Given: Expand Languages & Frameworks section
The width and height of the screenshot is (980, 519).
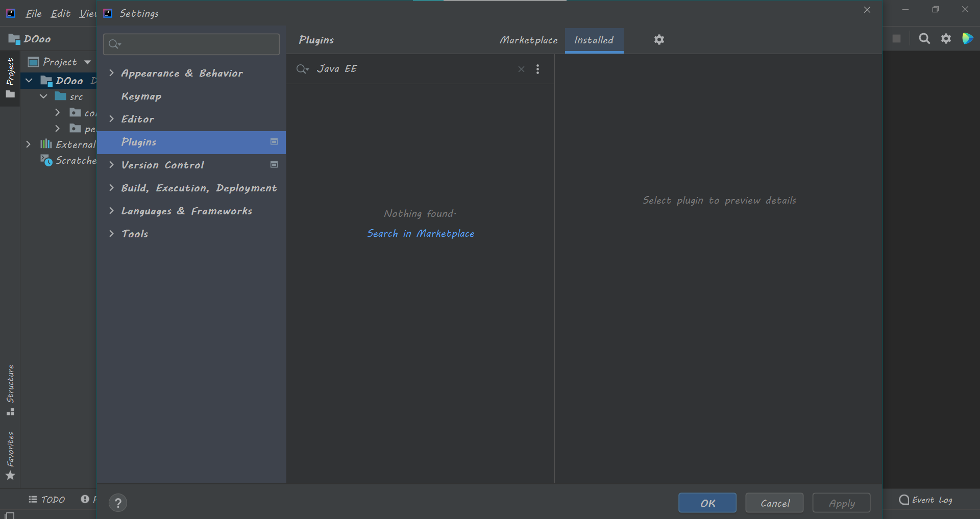Looking at the screenshot, I should [111, 211].
